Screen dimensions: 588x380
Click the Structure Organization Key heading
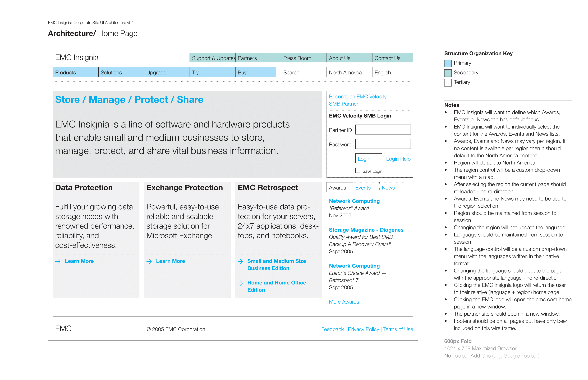point(478,53)
